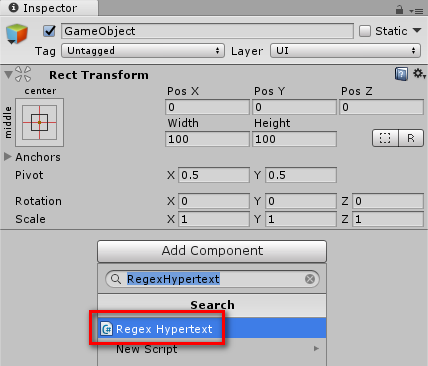
Task: Edit the GameObject name field
Action: point(207,31)
